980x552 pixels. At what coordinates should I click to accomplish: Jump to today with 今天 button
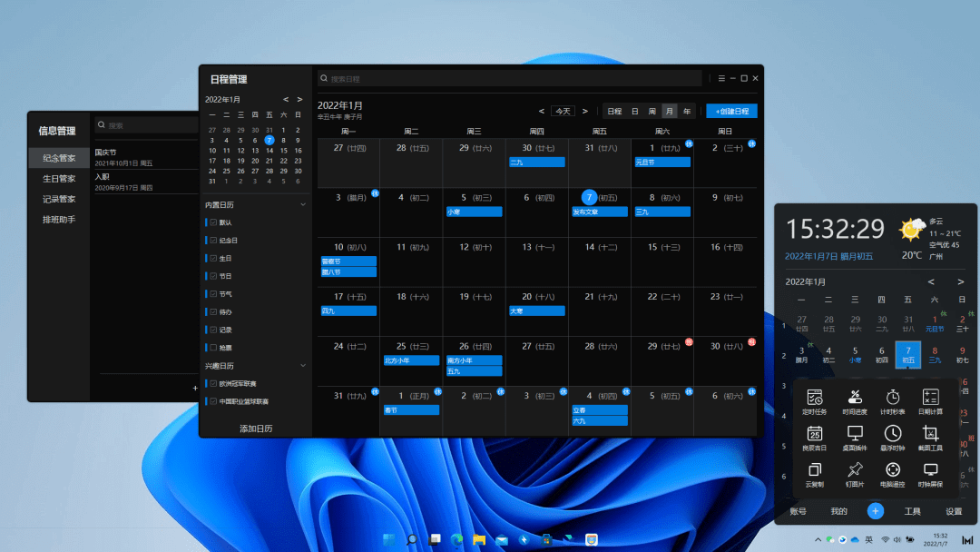(x=563, y=111)
